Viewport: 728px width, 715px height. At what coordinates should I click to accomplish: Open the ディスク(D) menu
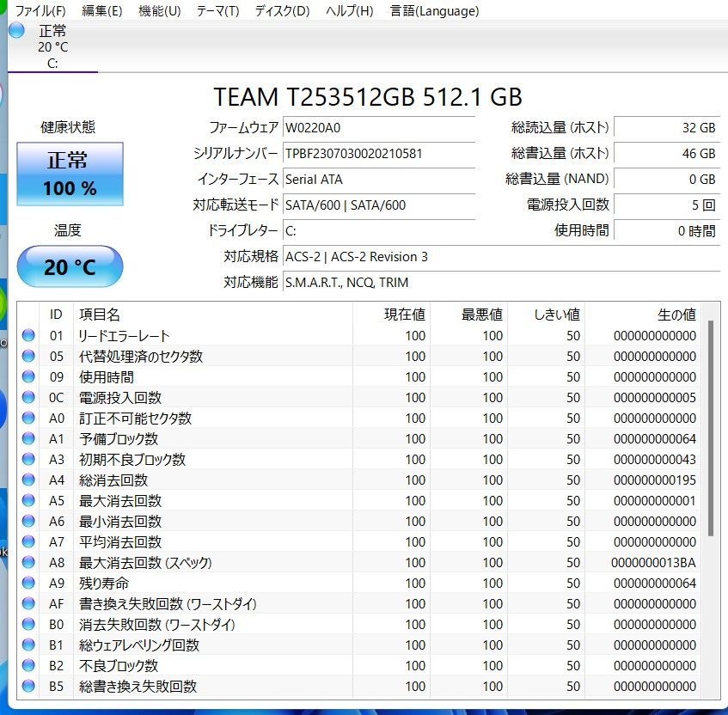tap(282, 10)
